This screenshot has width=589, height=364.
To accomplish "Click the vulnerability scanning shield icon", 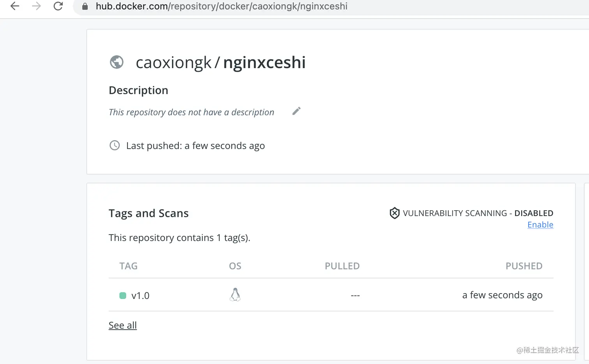I will pos(394,213).
